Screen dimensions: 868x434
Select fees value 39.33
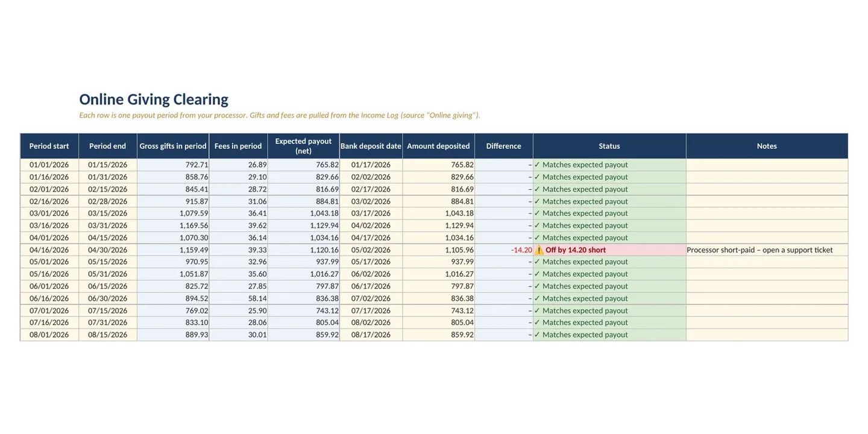238,250
